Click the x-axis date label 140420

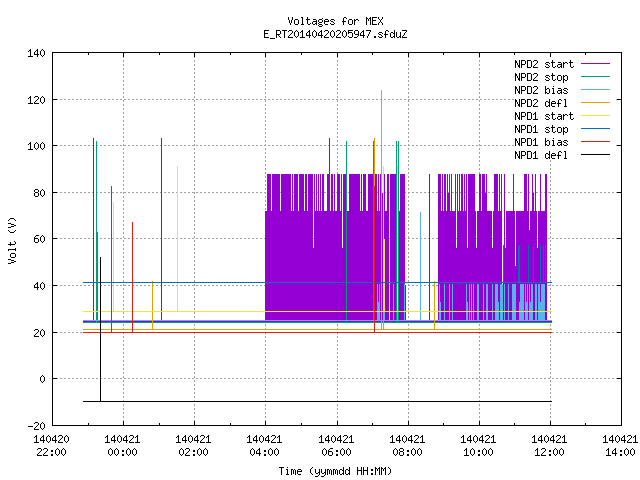click(51, 439)
